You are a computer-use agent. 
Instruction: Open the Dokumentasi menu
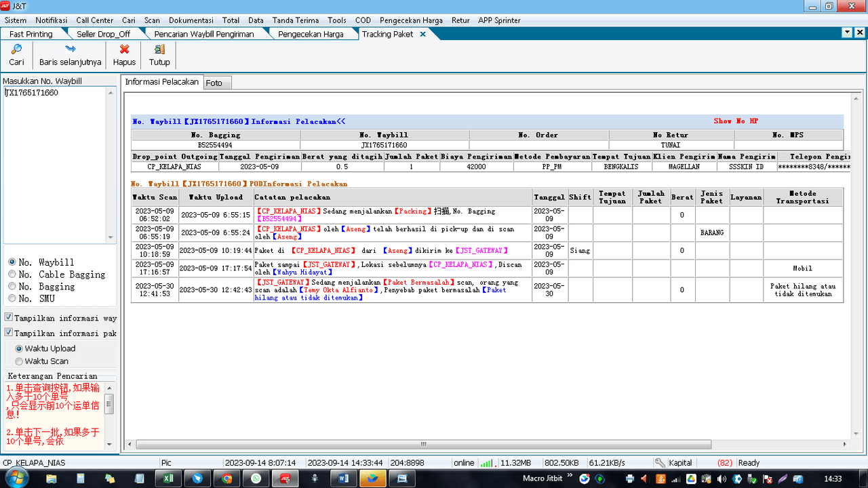click(191, 20)
